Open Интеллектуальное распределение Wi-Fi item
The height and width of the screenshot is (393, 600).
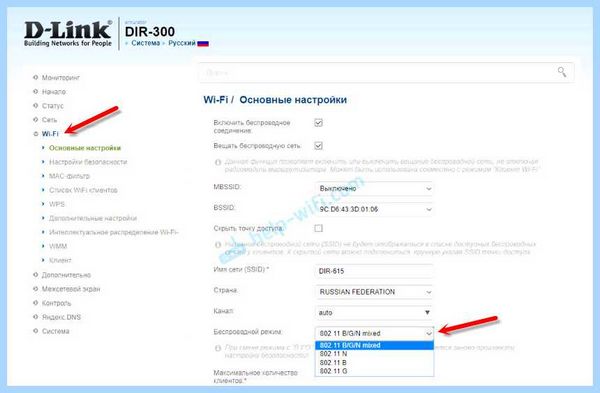[114, 232]
